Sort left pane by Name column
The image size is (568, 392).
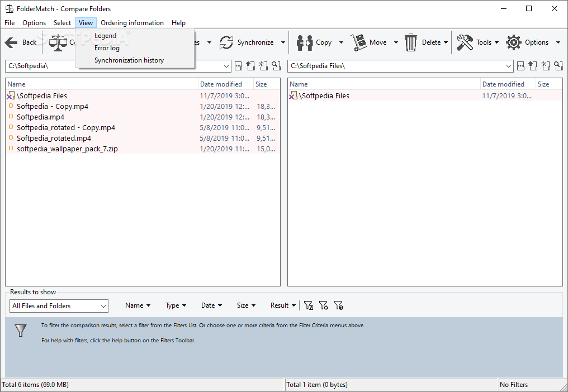[x=102, y=84]
